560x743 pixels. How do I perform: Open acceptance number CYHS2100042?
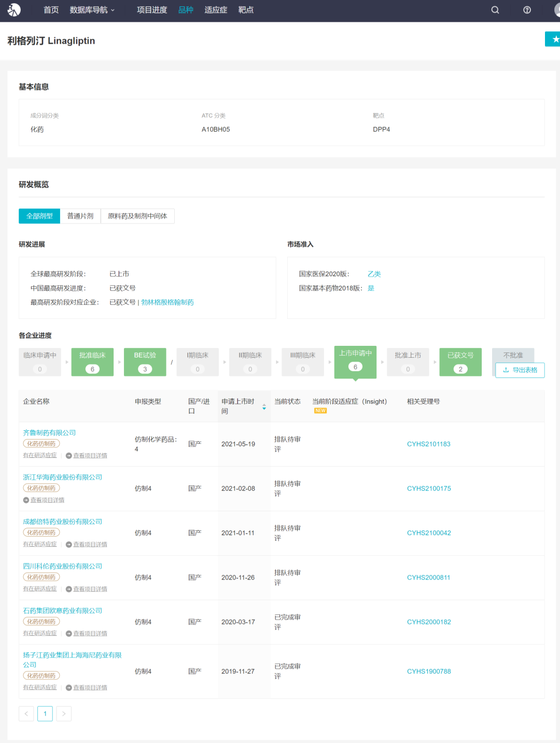pos(429,534)
